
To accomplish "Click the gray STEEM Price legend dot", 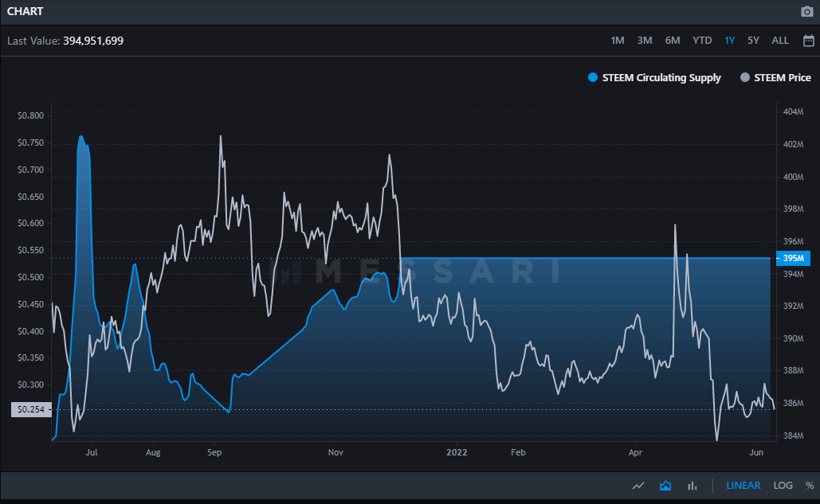I will [744, 78].
